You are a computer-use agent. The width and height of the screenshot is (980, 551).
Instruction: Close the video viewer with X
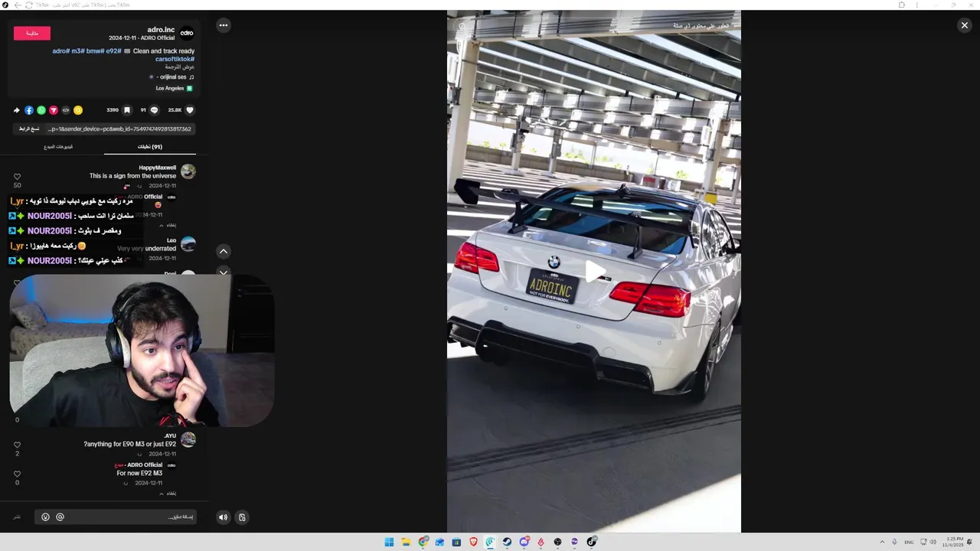pos(964,25)
